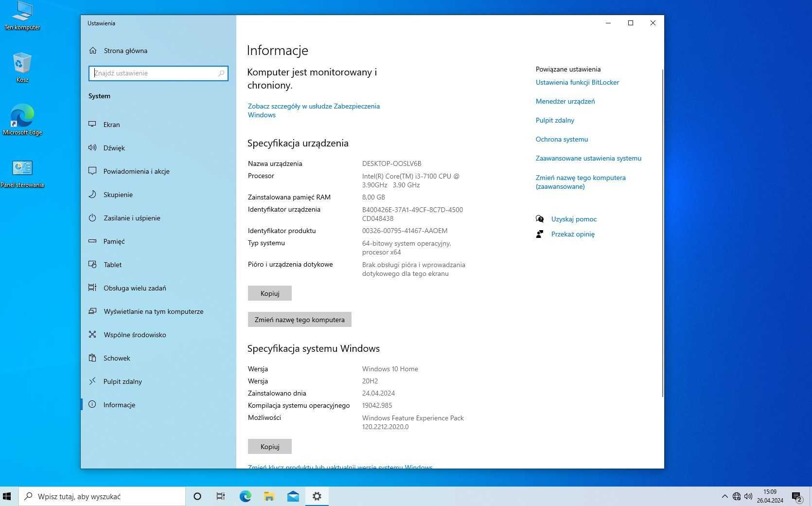Open Kosz recycle bin desktop icon
Image resolution: width=812 pixels, height=506 pixels.
(22, 68)
